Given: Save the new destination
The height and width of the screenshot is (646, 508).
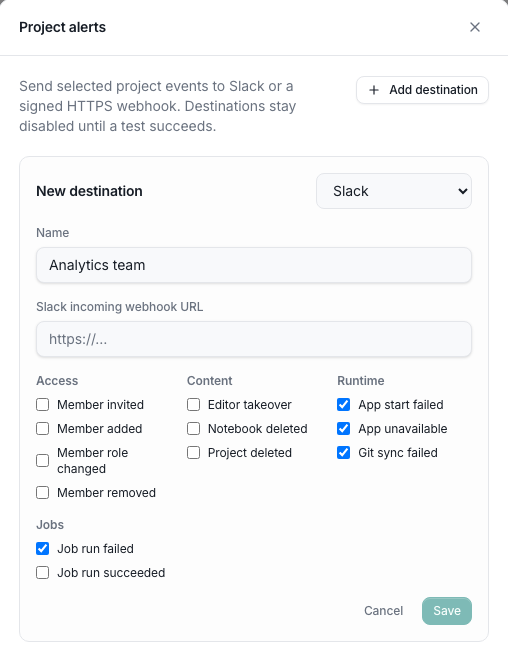Looking at the screenshot, I should click(x=447, y=611).
